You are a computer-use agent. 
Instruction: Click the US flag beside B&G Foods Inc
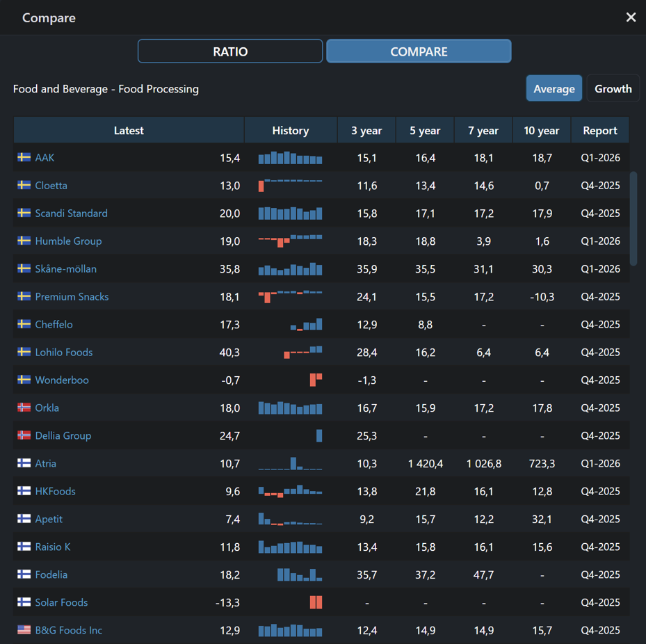24,629
